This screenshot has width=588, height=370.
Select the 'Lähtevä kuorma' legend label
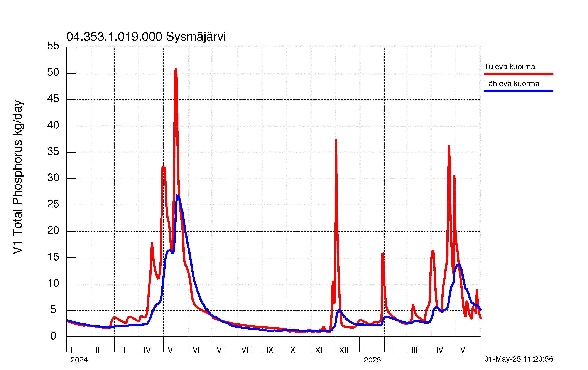click(512, 84)
